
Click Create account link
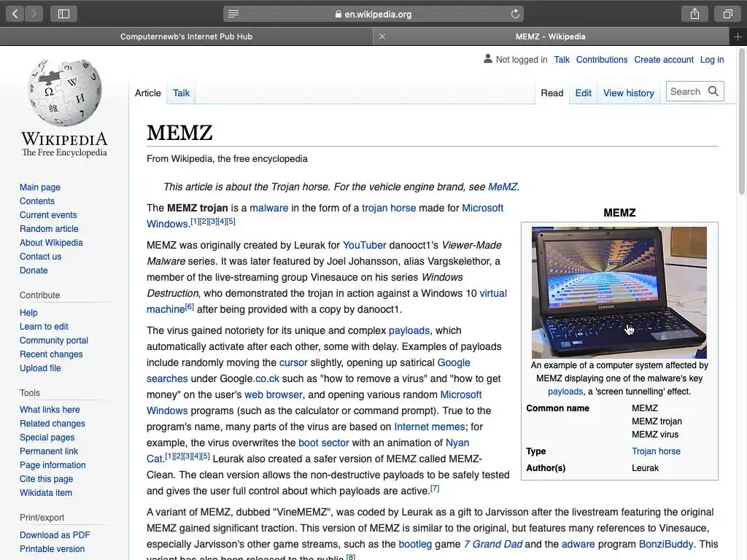point(664,60)
